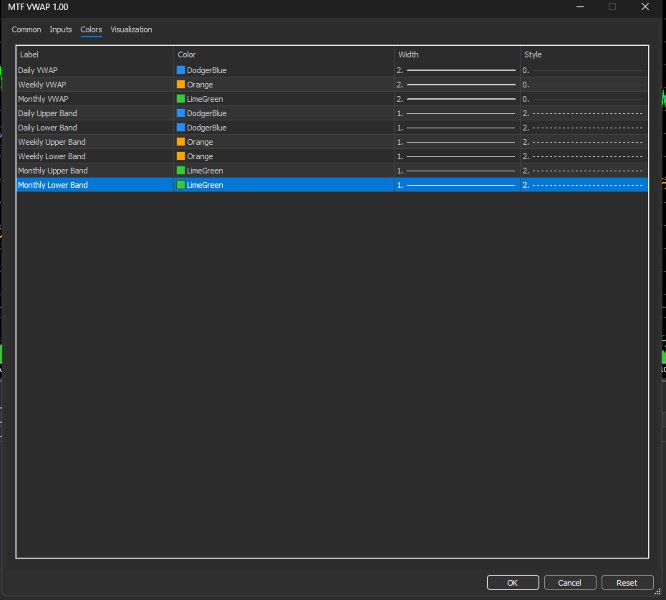Open Daily Upper Band color swatch

pos(181,113)
